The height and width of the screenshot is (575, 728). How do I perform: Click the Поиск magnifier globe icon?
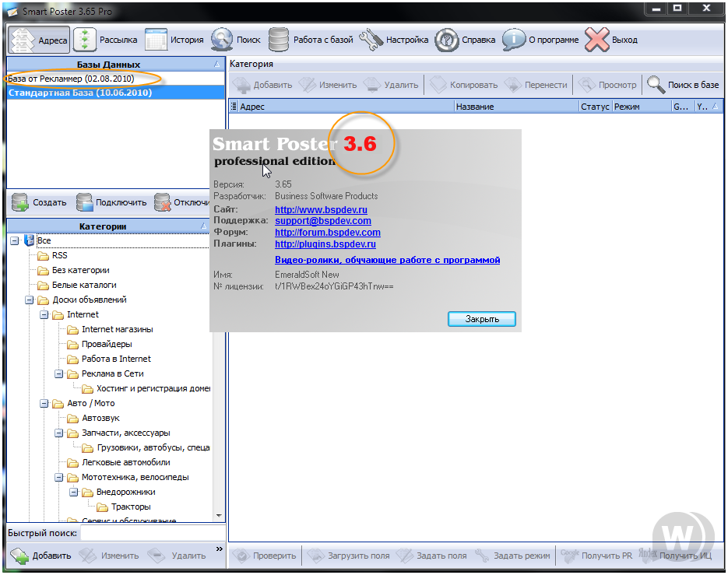[222, 40]
